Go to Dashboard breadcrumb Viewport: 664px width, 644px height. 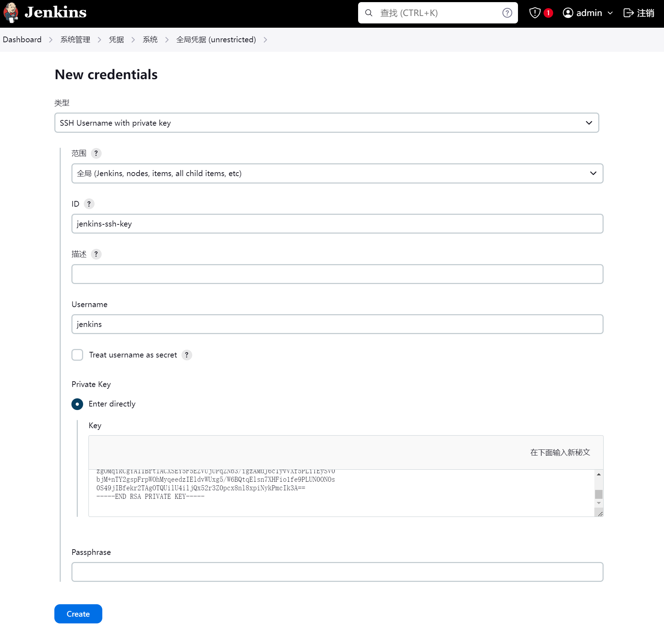tap(22, 39)
